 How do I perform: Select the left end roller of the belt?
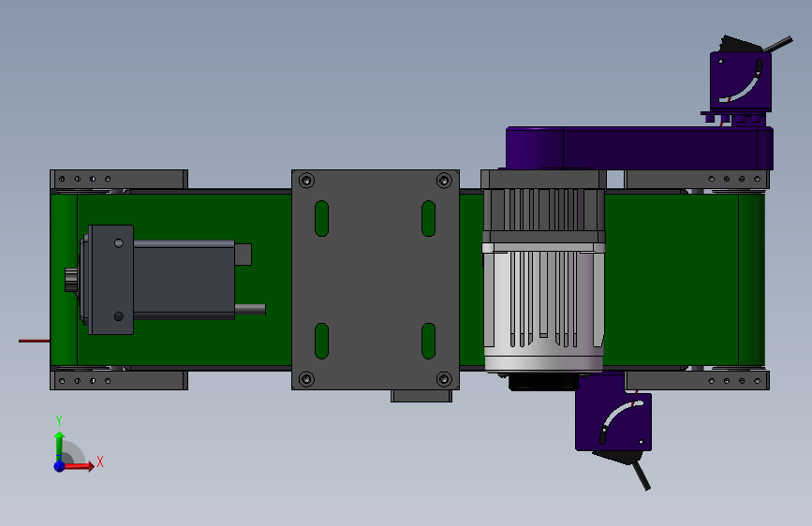(x=64, y=280)
